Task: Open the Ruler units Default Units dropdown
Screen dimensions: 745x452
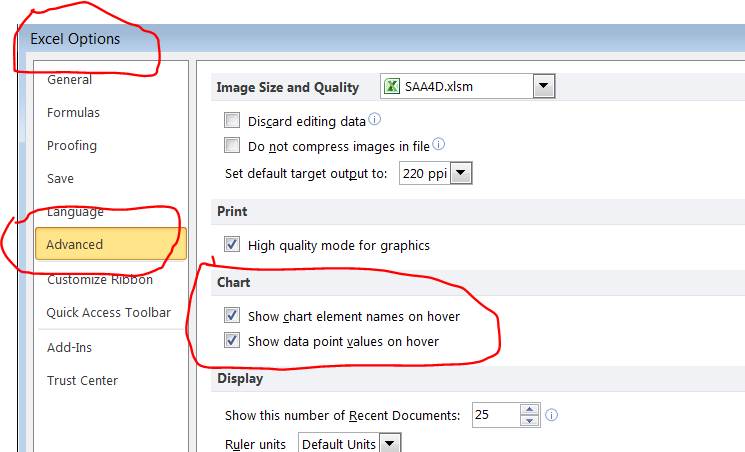Action: pos(389,443)
